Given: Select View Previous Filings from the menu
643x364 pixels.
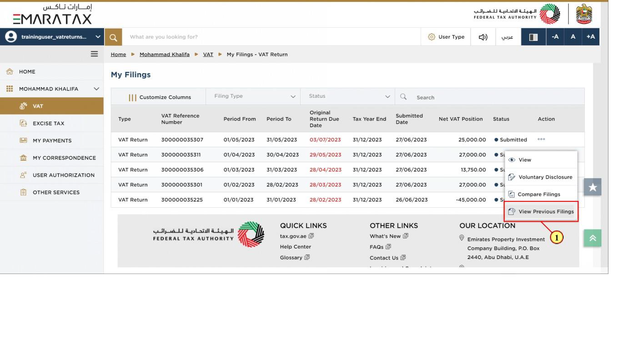Looking at the screenshot, I should 541,212.
